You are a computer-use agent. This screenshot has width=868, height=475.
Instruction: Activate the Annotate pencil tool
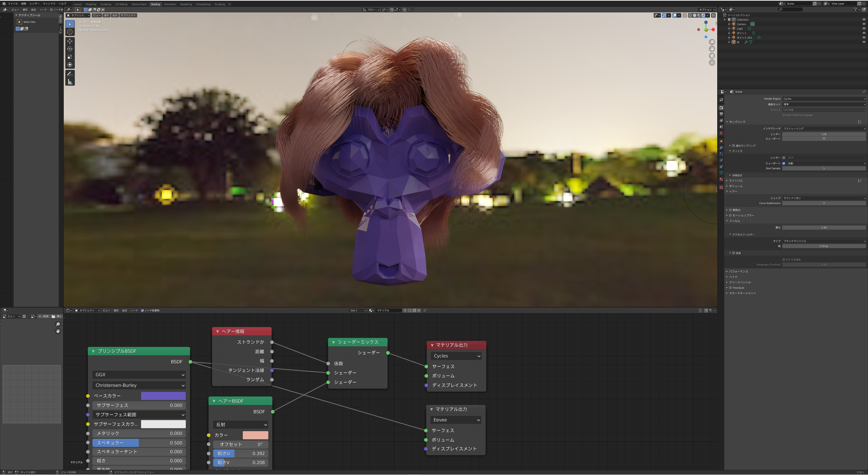click(x=70, y=74)
